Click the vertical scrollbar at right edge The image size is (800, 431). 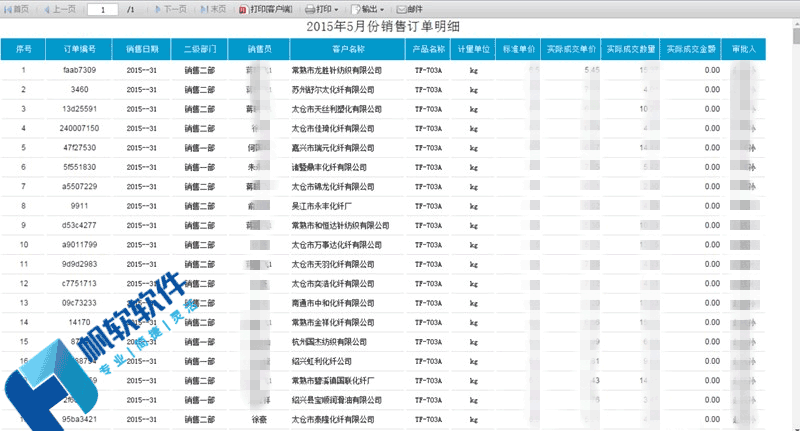(796, 224)
